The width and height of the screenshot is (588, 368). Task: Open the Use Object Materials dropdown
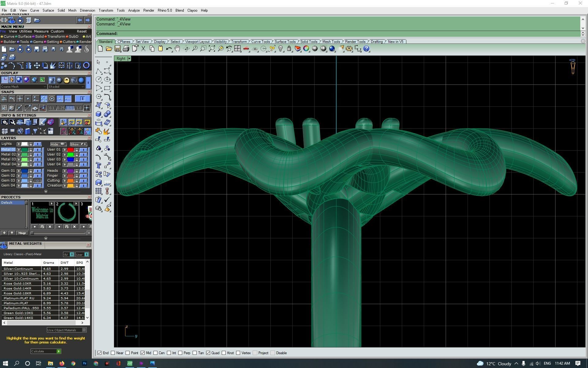click(x=67, y=330)
